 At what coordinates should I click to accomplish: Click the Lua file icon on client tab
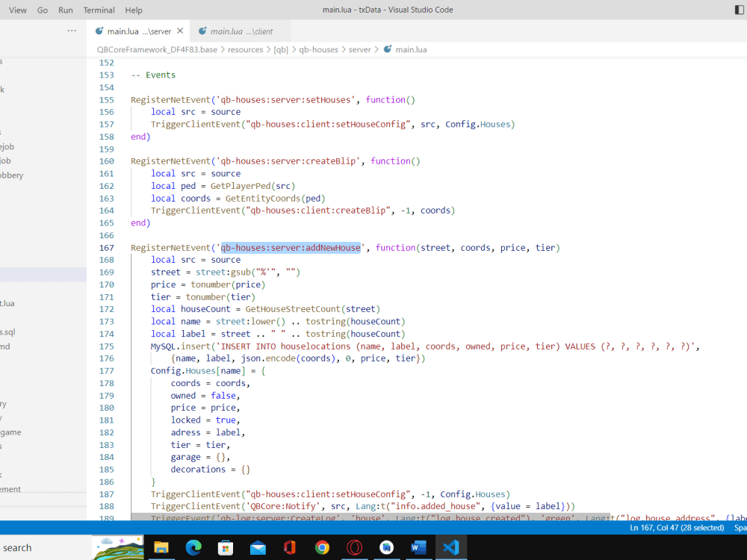(x=202, y=31)
